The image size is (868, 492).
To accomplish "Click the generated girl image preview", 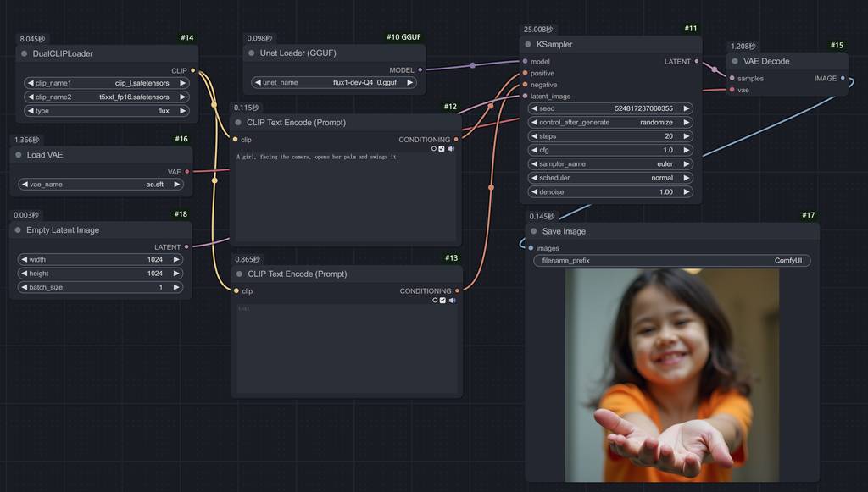I will [672, 375].
